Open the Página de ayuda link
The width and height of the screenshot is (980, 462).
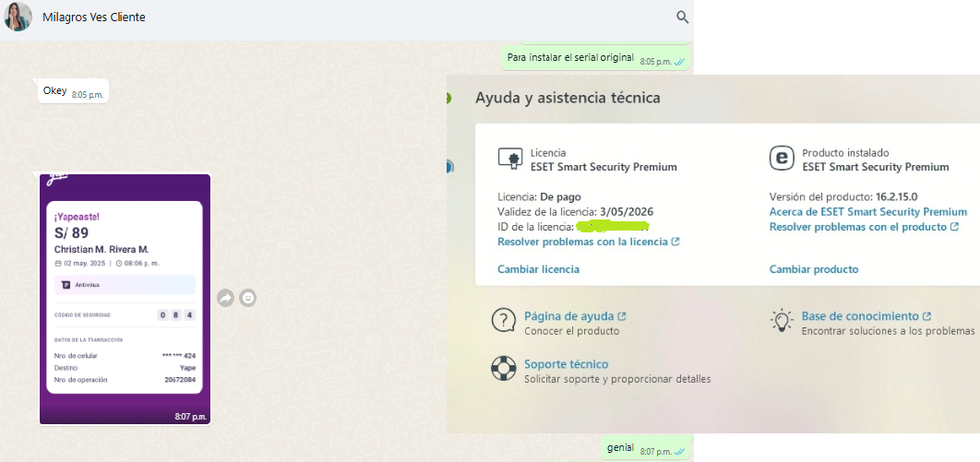coord(568,316)
